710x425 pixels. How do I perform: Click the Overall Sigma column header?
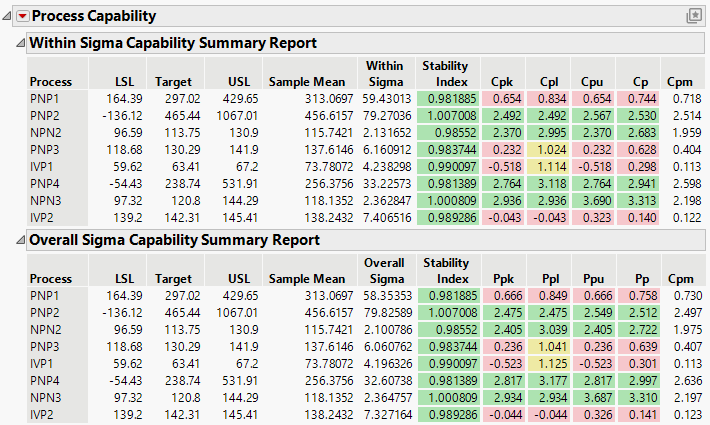pos(385,270)
